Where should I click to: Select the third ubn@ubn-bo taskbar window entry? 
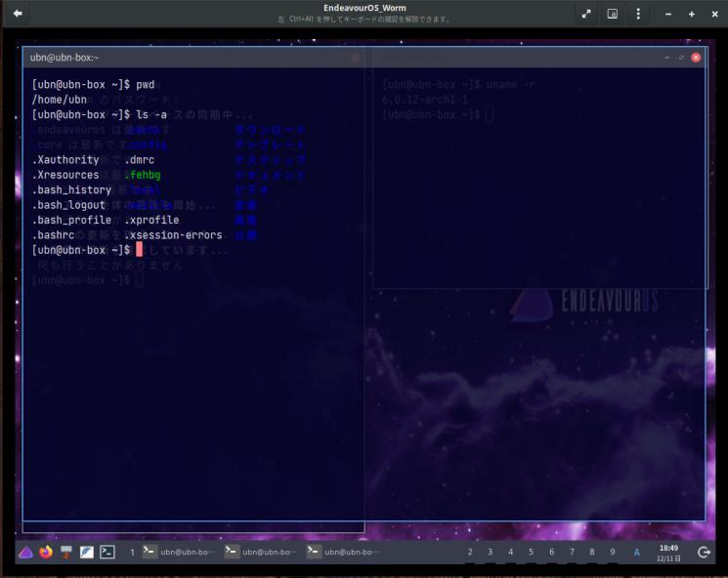(344, 552)
